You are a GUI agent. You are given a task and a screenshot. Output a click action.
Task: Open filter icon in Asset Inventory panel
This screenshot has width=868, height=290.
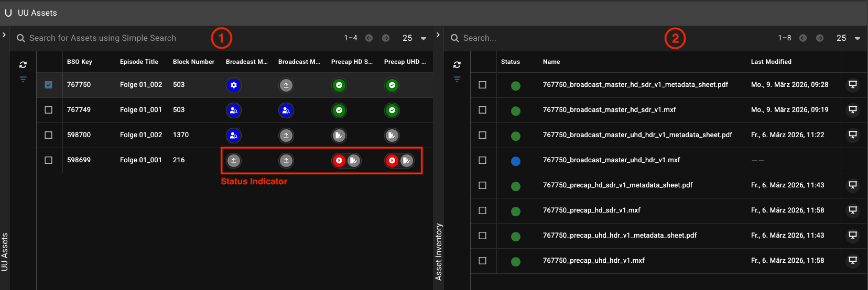(x=457, y=80)
